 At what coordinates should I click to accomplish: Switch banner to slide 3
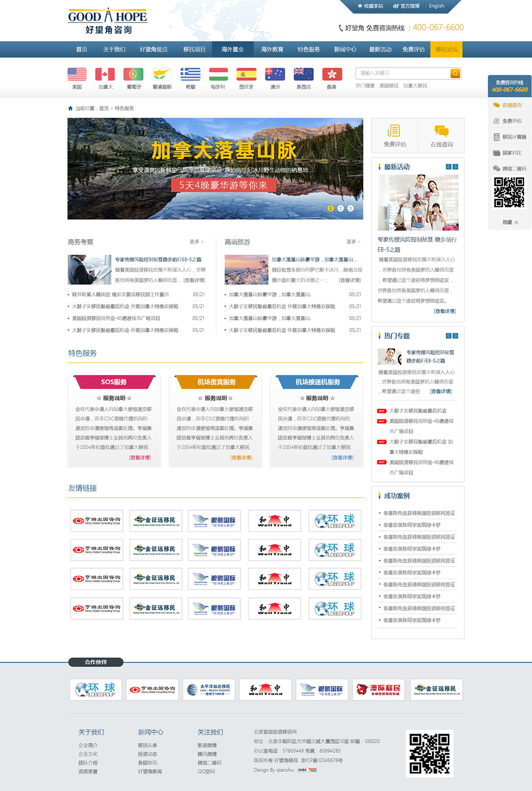[x=351, y=209]
